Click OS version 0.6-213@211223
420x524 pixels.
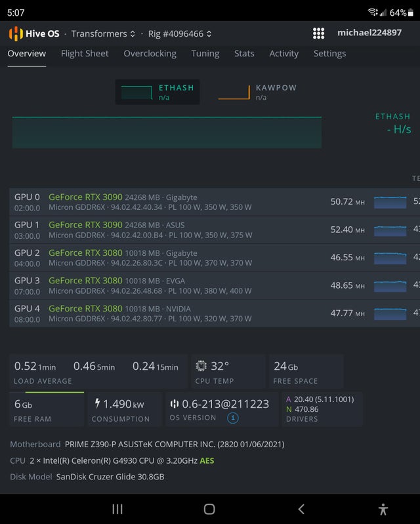click(x=225, y=404)
